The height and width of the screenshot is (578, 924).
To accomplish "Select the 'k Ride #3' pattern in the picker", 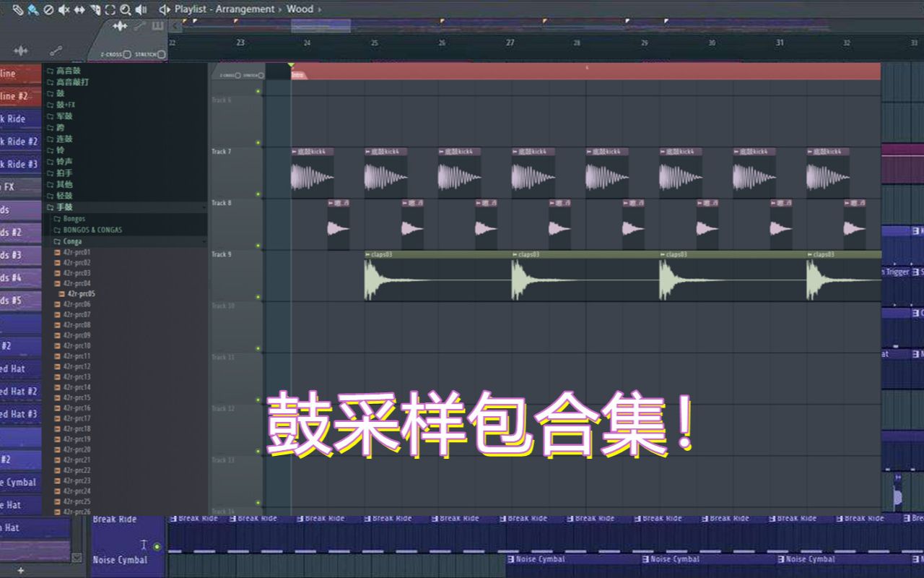I will (x=20, y=164).
